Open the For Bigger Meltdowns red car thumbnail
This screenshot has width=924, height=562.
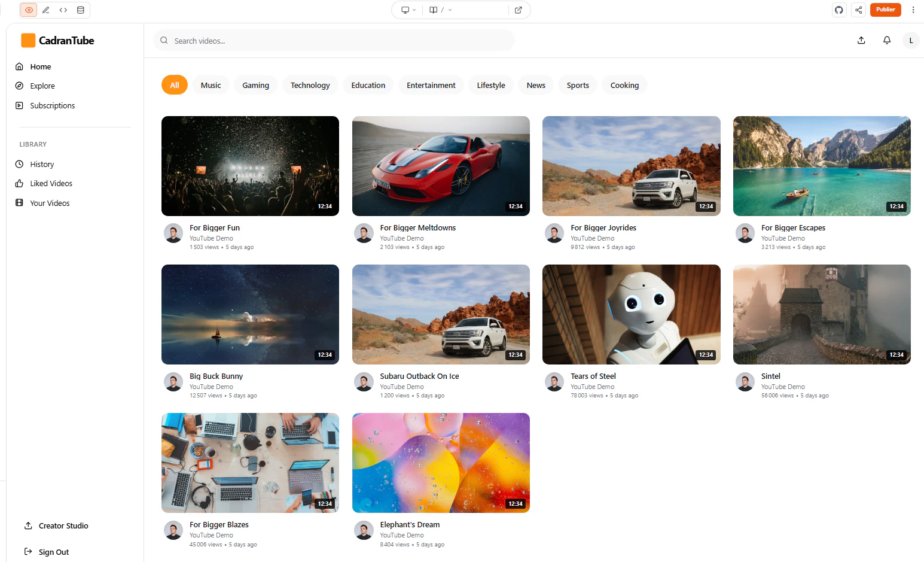pos(441,166)
